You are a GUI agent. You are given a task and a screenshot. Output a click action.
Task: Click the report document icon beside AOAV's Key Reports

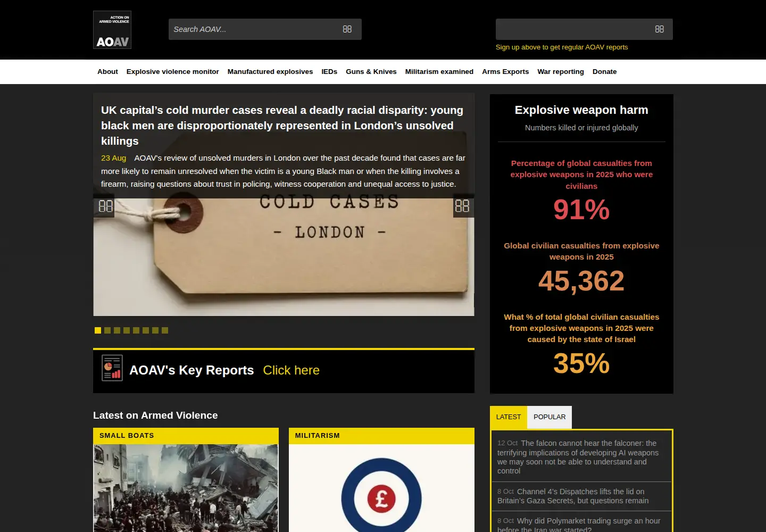coord(112,368)
